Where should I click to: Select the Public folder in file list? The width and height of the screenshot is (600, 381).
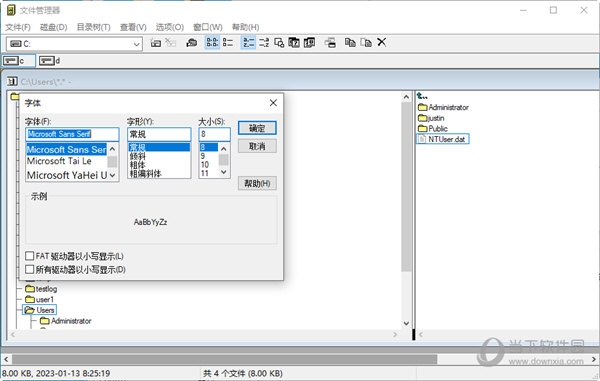click(433, 129)
